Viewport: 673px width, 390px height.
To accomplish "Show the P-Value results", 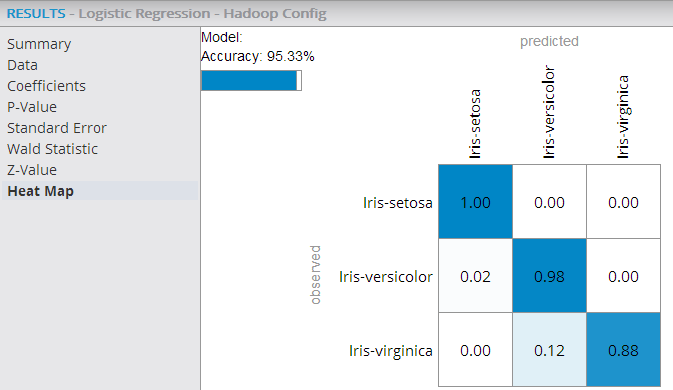I will tap(32, 107).
